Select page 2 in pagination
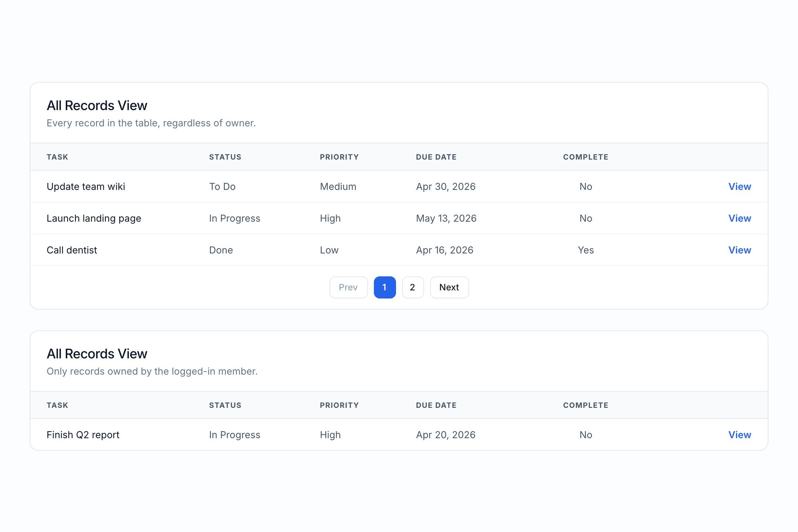This screenshot has height=532, width=798. [412, 287]
